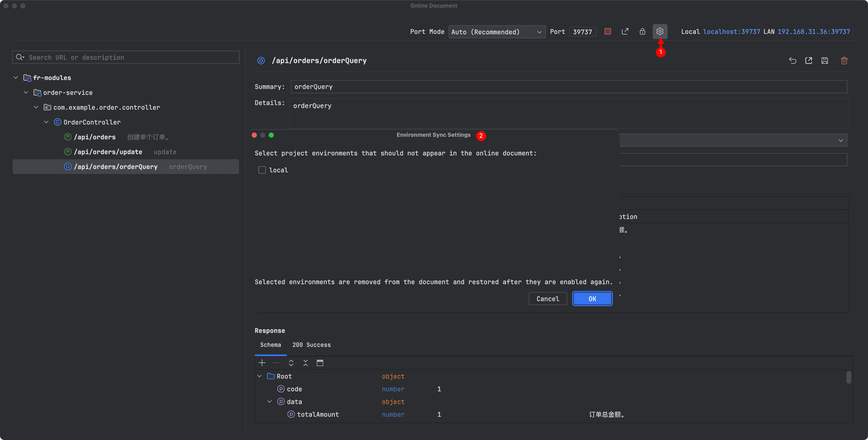Open document in browser icon
Image resolution: width=868 pixels, height=440 pixels.
[x=625, y=31]
